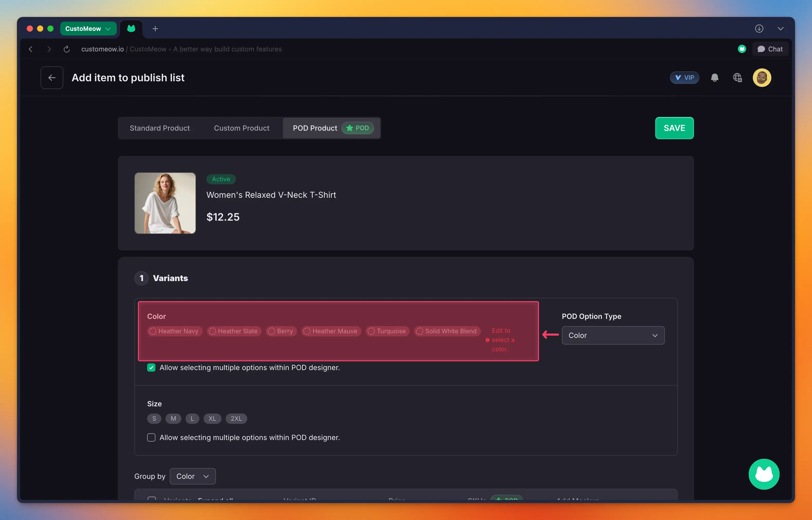Click the S size chip
Image resolution: width=812 pixels, height=520 pixels.
tap(154, 419)
